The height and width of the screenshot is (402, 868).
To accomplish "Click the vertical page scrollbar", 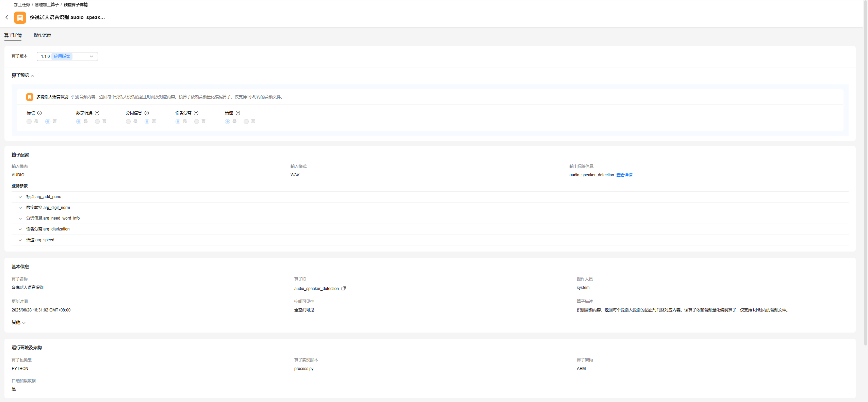I will (x=866, y=170).
